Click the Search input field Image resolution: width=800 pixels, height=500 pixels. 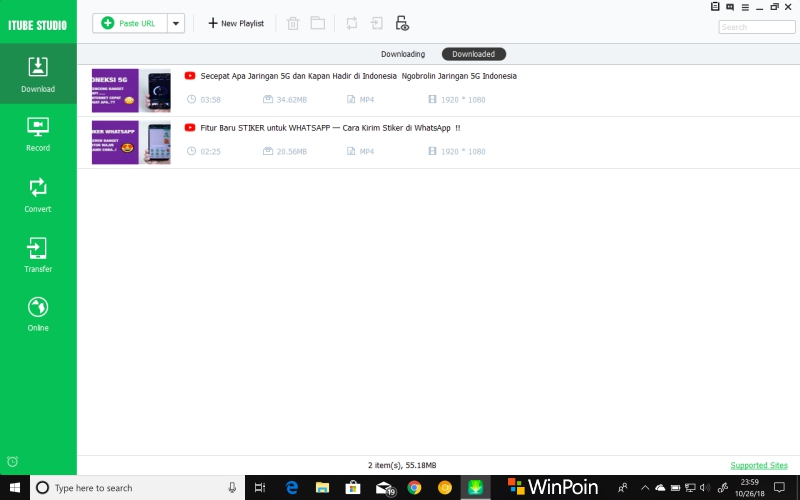(757, 27)
